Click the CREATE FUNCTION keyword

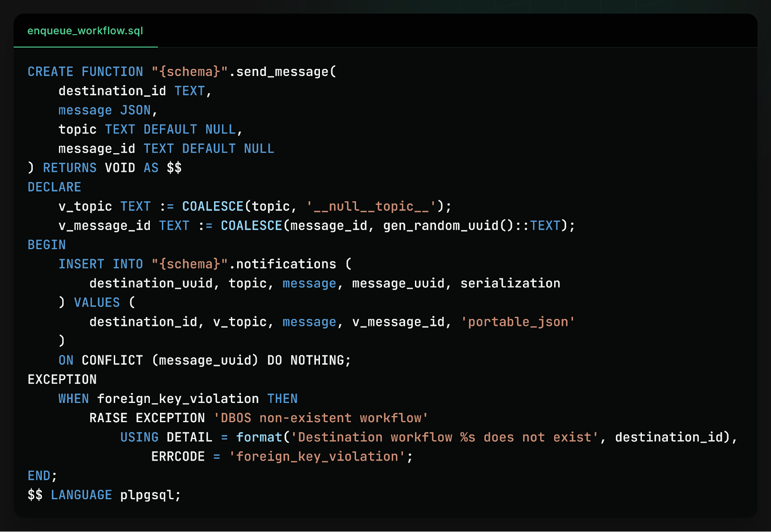(x=84, y=71)
